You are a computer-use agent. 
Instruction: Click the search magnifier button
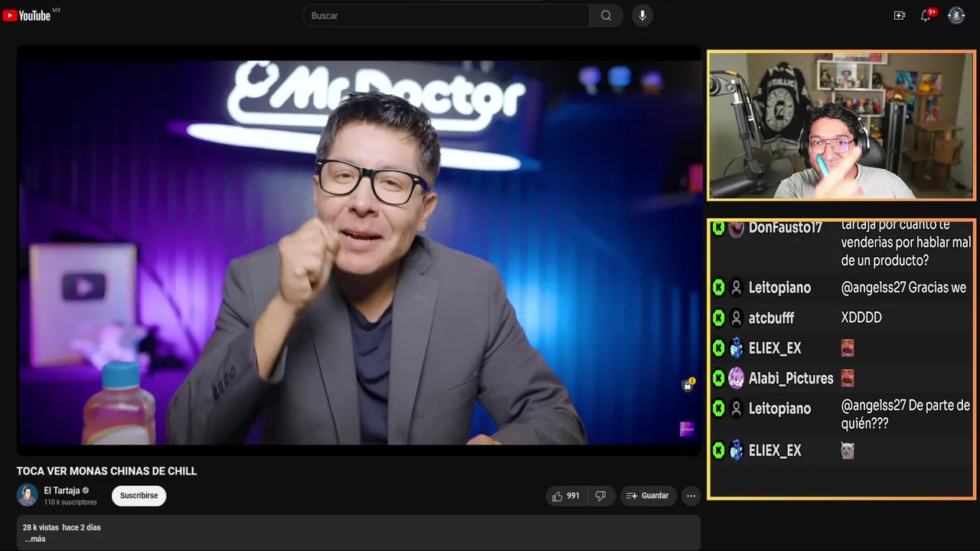tap(606, 15)
